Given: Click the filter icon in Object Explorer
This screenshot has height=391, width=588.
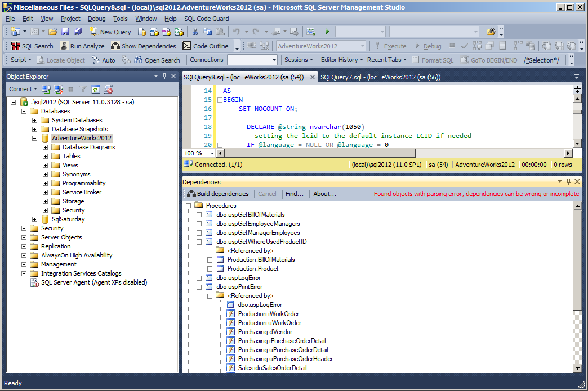Looking at the screenshot, I should coord(83,89).
